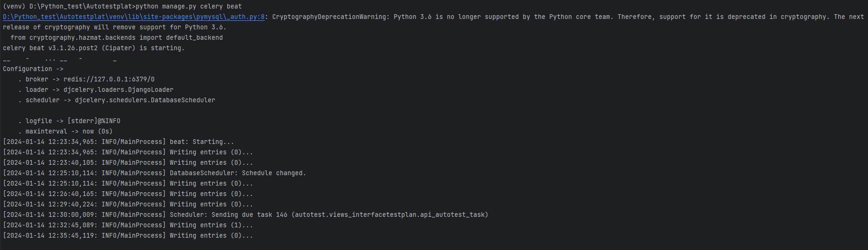Click the 'Writing entries (1)...' log line

click(211, 225)
